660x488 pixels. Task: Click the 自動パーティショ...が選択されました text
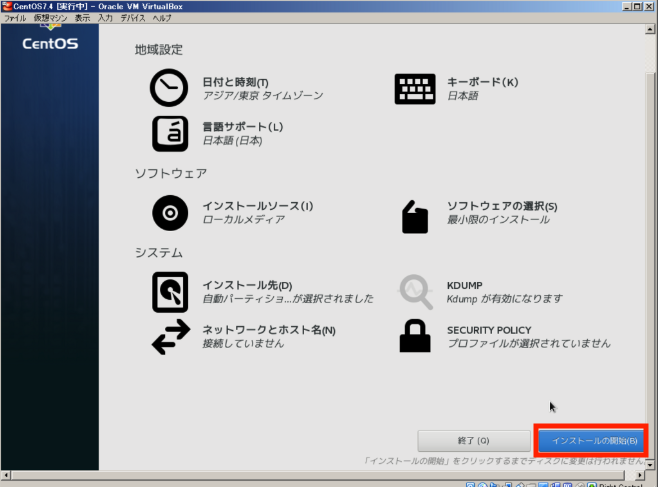coord(288,299)
